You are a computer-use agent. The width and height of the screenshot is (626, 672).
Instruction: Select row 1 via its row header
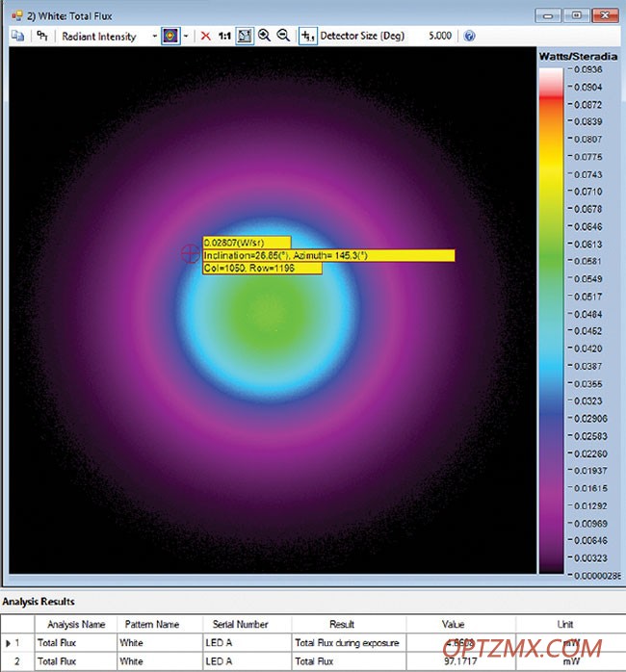click(x=17, y=643)
